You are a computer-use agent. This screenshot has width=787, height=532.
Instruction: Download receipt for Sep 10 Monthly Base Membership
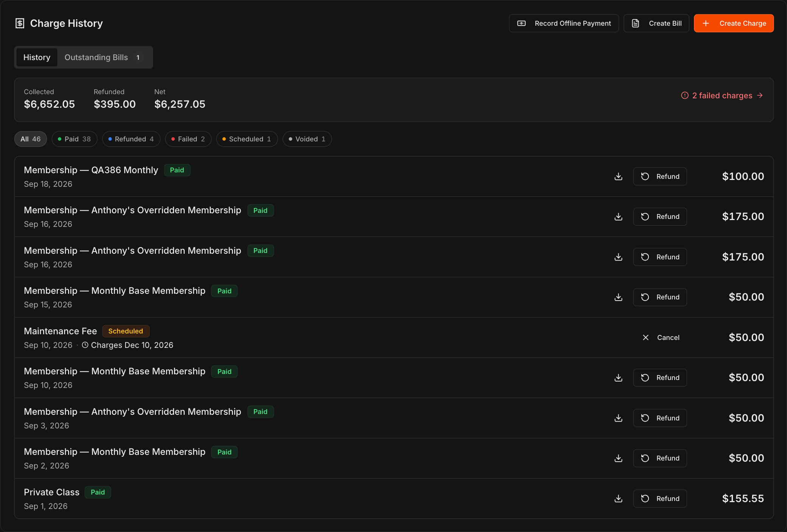pyautogui.click(x=618, y=378)
